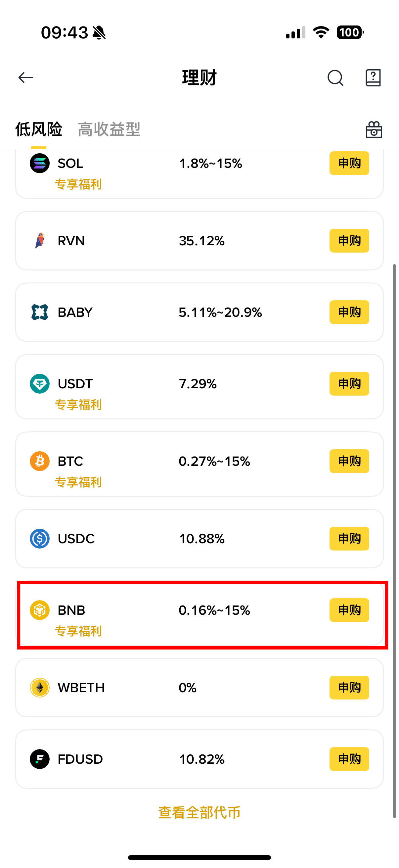Screen dimensions: 399x868
Task: Tap the gift rewards icon
Action: point(374,130)
